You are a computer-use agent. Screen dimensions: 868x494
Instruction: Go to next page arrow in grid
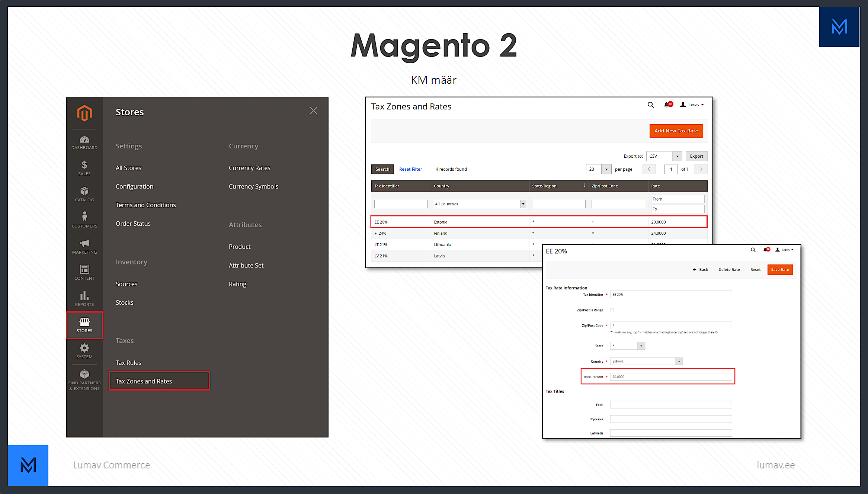[x=701, y=169]
